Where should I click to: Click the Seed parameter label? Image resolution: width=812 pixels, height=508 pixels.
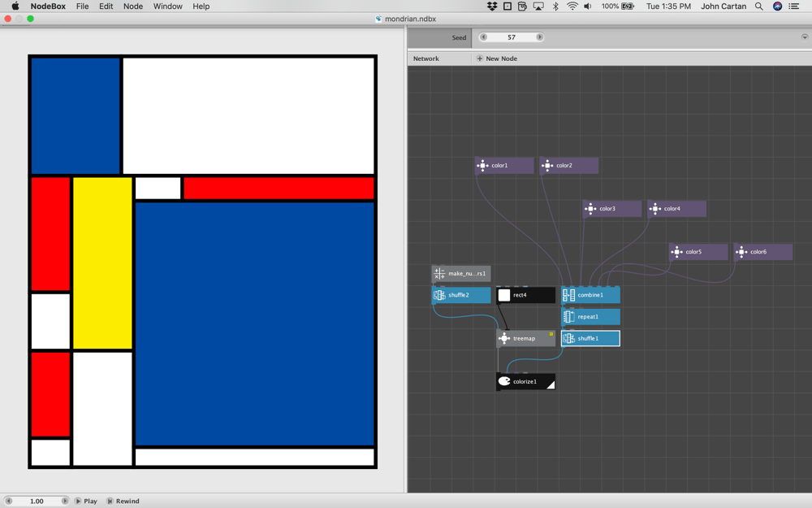(x=459, y=37)
